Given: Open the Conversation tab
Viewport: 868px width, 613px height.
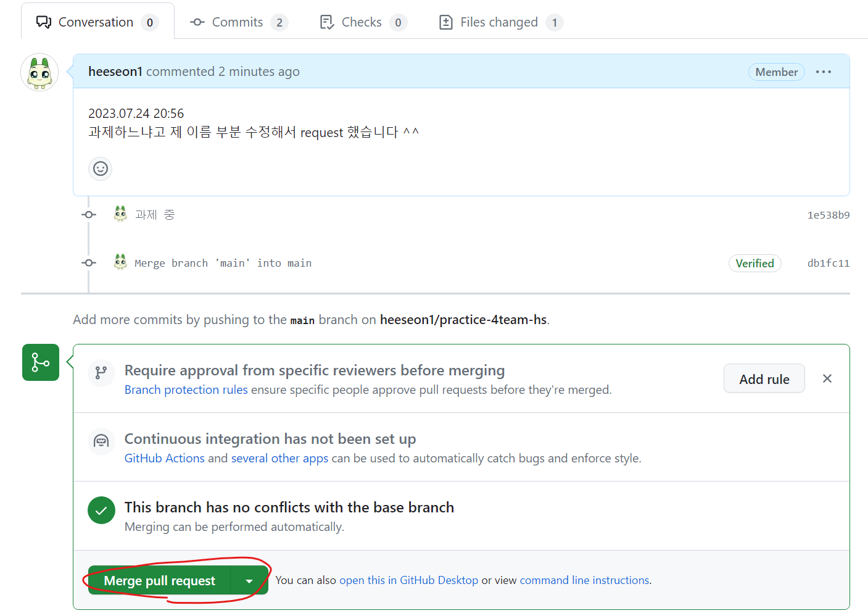Looking at the screenshot, I should point(97,22).
